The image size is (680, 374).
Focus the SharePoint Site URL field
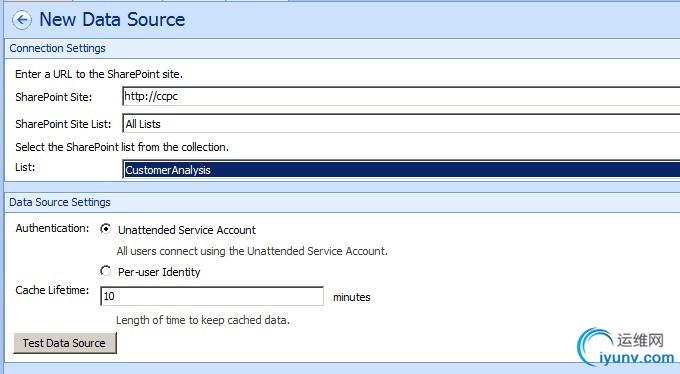pyautogui.click(x=401, y=96)
